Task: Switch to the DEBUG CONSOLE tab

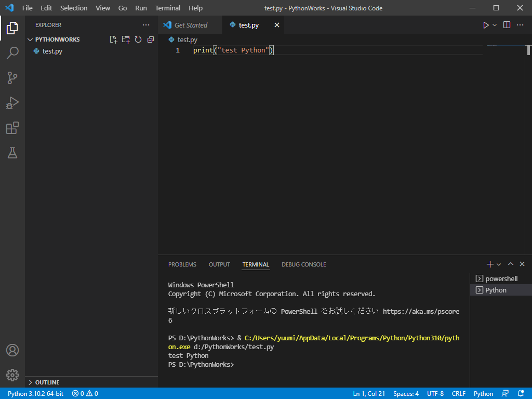Action: [x=303, y=264]
